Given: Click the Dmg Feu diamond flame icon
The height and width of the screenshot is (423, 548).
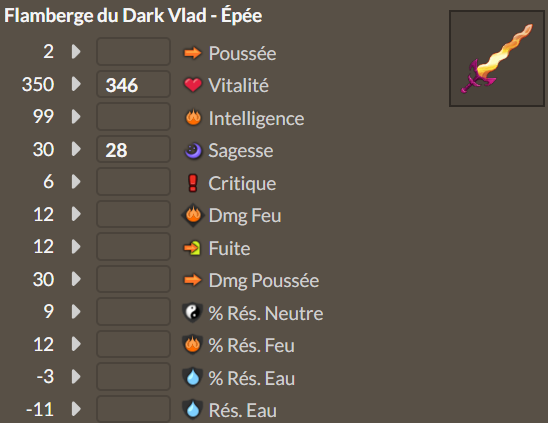Looking at the screenshot, I should [193, 215].
